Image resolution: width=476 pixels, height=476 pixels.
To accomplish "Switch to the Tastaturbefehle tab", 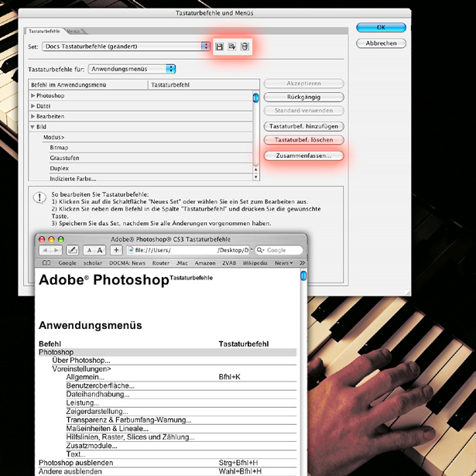I will (44, 31).
